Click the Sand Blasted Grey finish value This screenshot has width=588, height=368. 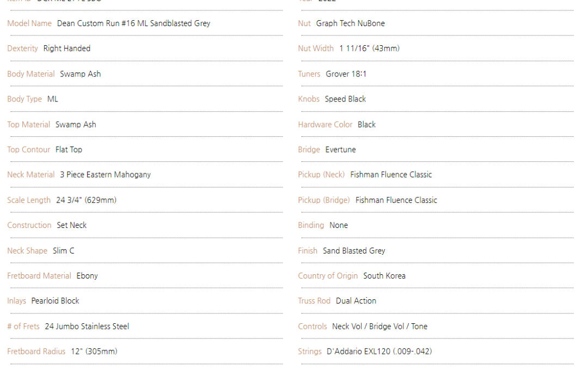coord(354,250)
